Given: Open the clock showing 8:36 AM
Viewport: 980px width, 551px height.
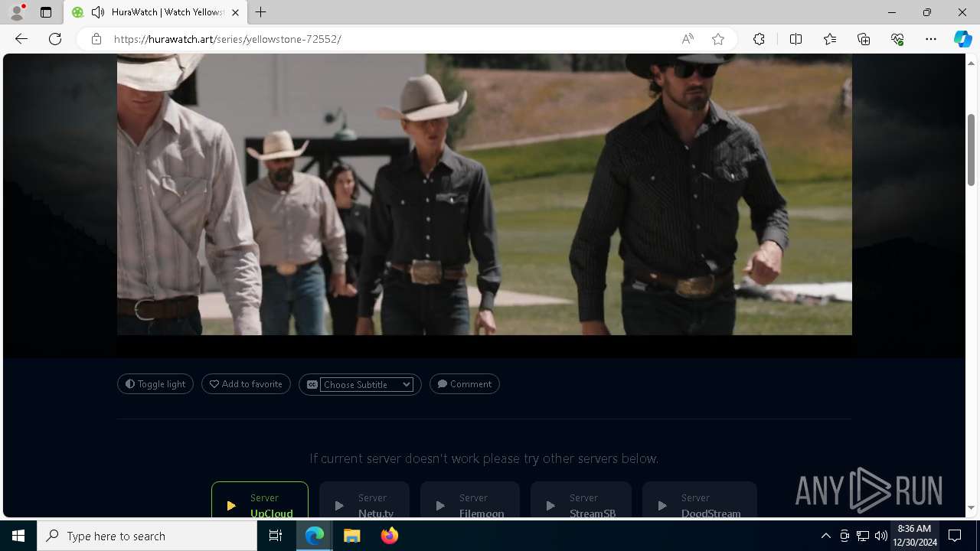Looking at the screenshot, I should click(914, 536).
